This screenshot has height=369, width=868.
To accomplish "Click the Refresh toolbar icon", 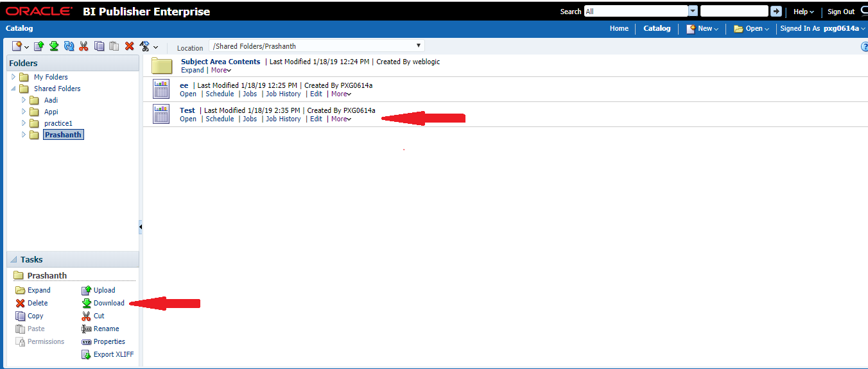I will click(69, 46).
